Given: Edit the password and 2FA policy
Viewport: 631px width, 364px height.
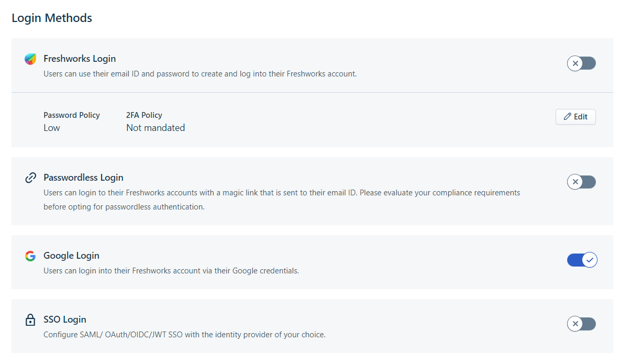Looking at the screenshot, I should click(x=575, y=117).
